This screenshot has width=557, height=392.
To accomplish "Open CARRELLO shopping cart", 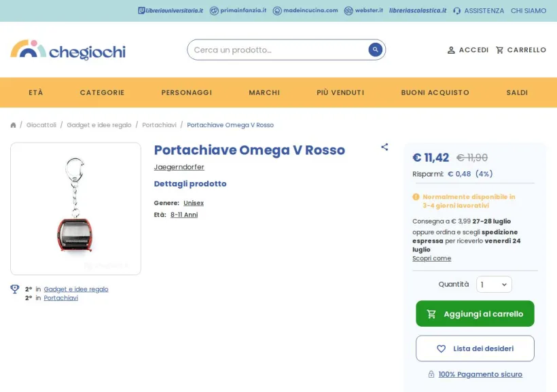I will 526,50.
